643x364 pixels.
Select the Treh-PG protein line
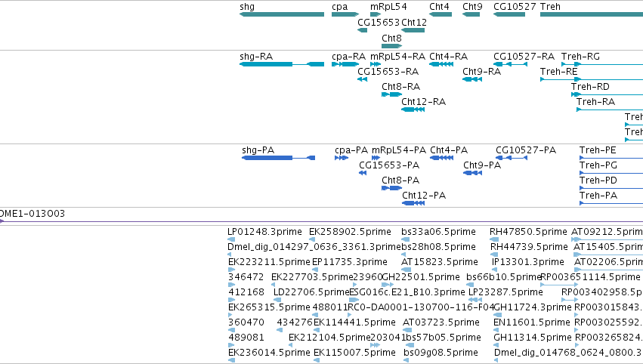(x=611, y=173)
